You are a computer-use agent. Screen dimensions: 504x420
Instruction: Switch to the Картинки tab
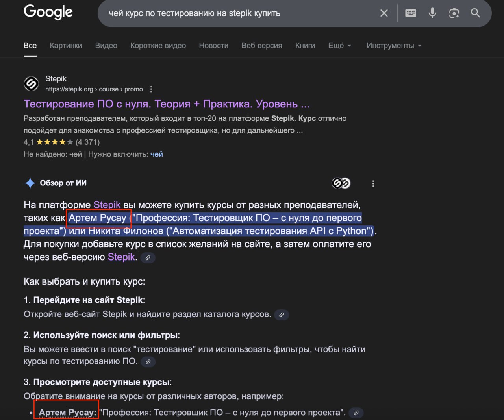[x=66, y=46]
